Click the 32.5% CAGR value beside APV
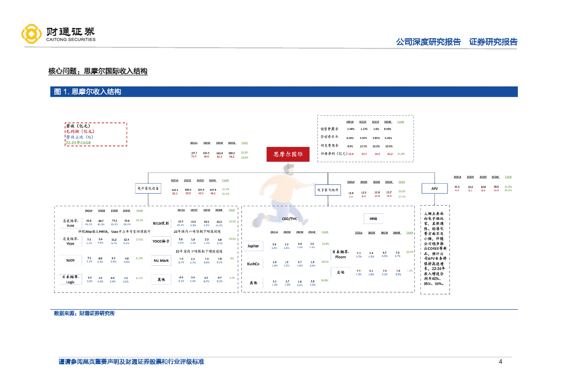Screen dimensions: 566x392 [508, 187]
